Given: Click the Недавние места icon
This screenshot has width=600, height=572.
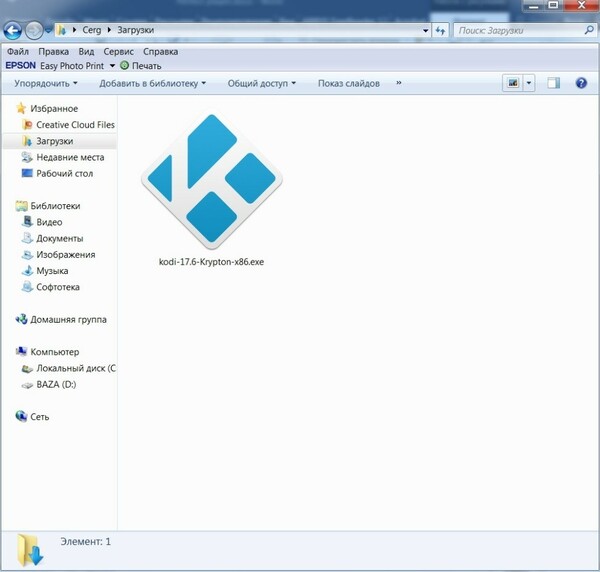Looking at the screenshot, I should 27,157.
